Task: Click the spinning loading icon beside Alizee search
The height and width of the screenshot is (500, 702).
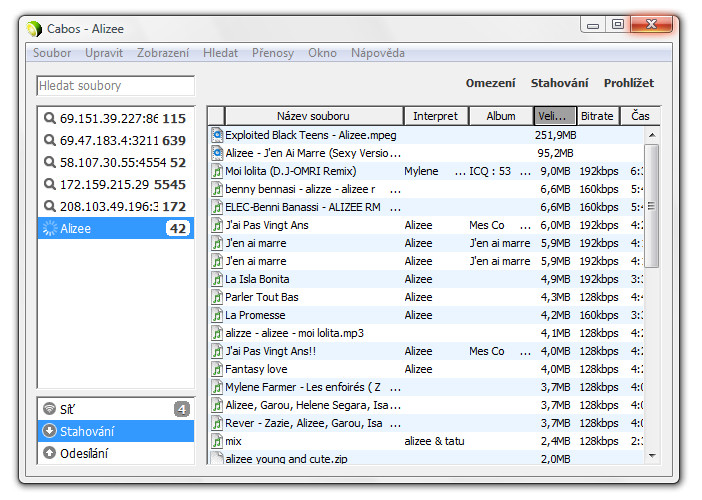Action: (50, 228)
